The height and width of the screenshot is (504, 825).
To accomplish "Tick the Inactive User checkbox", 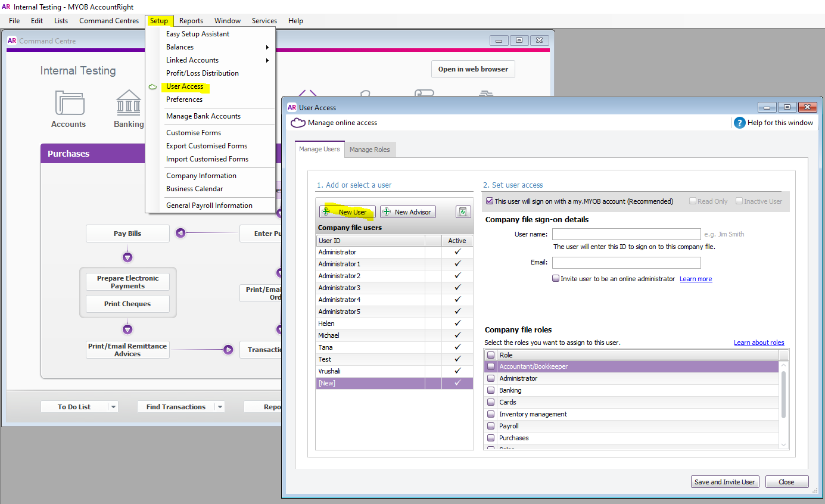I will (739, 201).
